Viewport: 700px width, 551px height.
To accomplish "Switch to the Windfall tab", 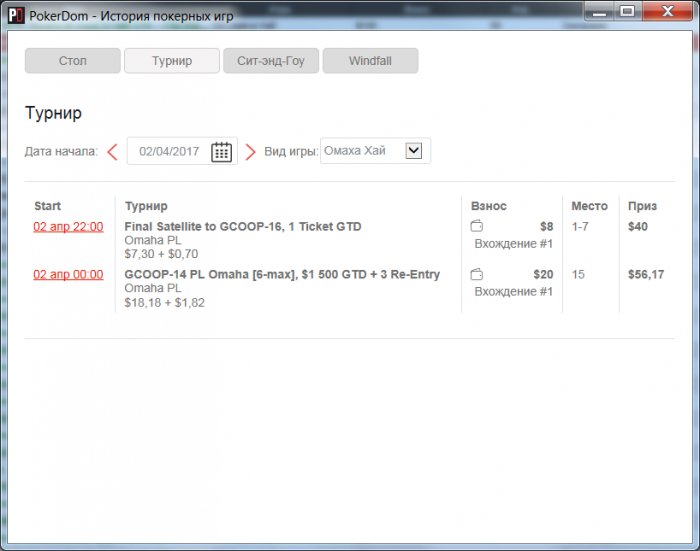I will coord(371,61).
